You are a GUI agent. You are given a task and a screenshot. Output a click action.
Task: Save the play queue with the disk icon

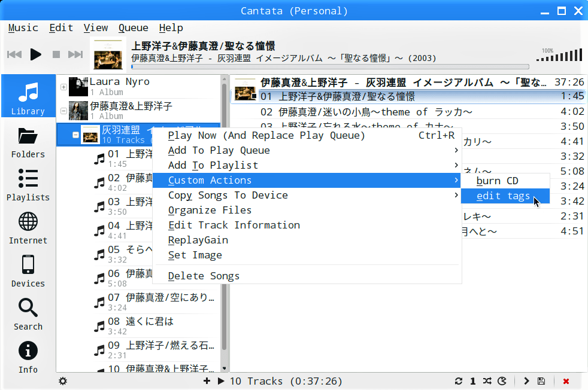(x=541, y=381)
